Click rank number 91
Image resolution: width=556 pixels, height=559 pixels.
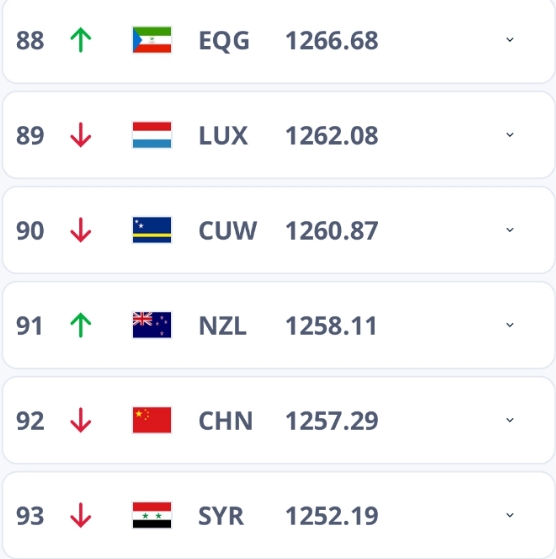tap(29, 326)
